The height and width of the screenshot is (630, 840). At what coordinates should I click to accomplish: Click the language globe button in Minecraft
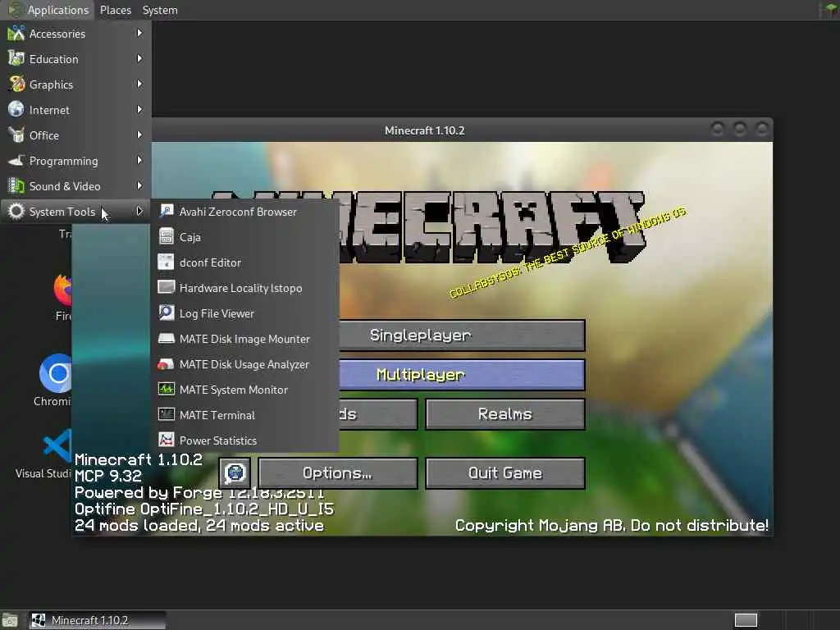235,473
